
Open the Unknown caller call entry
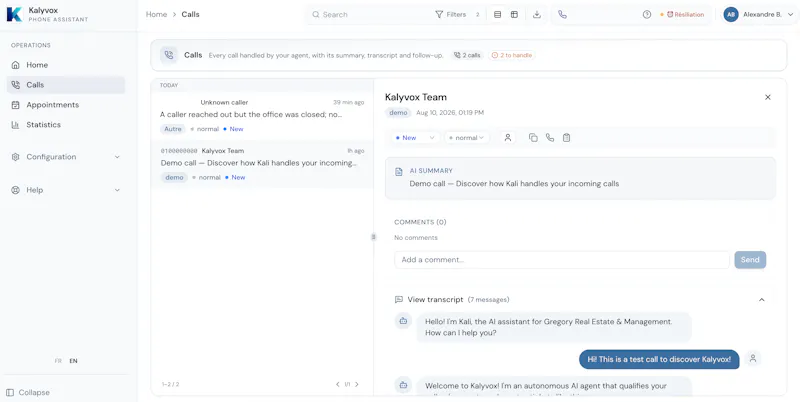262,115
